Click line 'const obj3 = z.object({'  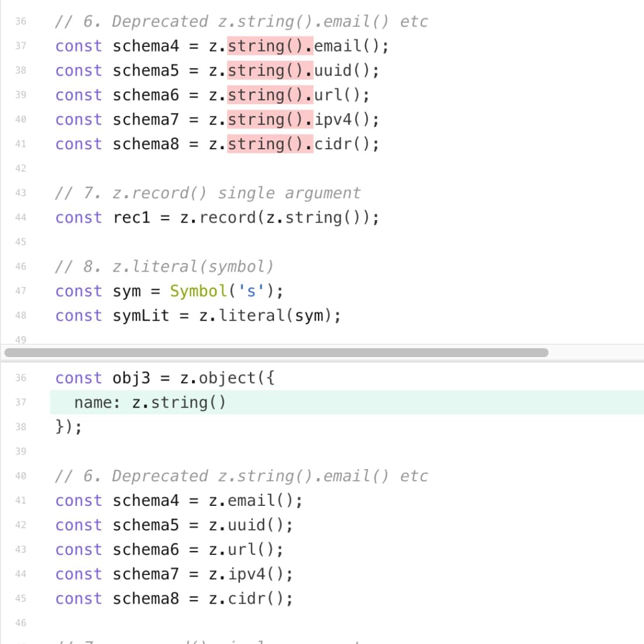click(165, 378)
